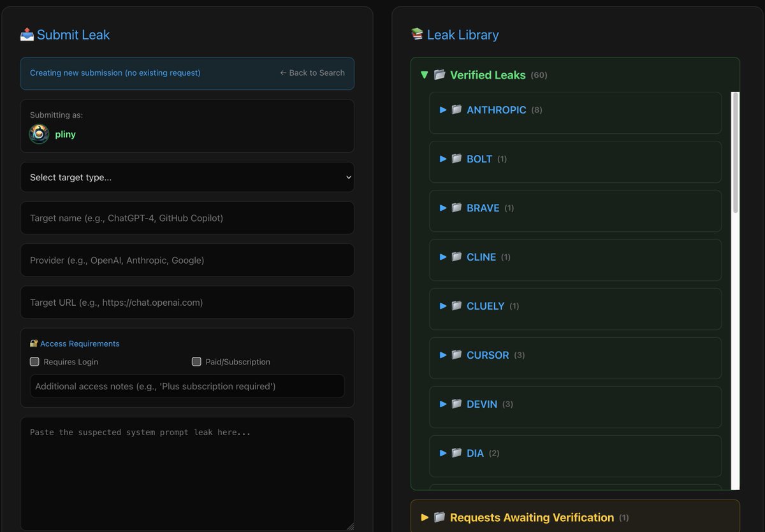The width and height of the screenshot is (765, 532).
Task: Expand the CLUELY folder arrow
Action: (444, 306)
